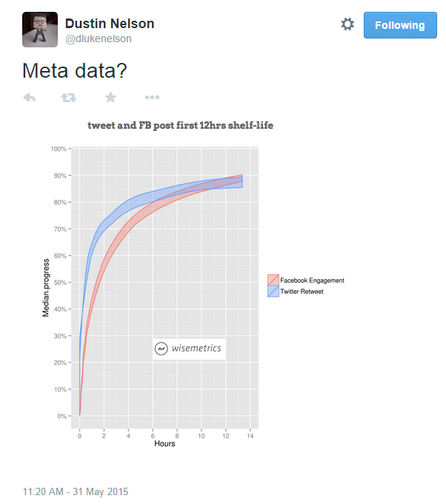The height and width of the screenshot is (504, 446).
Task: Click the wisemetrics logo icon in chart
Action: 162,349
